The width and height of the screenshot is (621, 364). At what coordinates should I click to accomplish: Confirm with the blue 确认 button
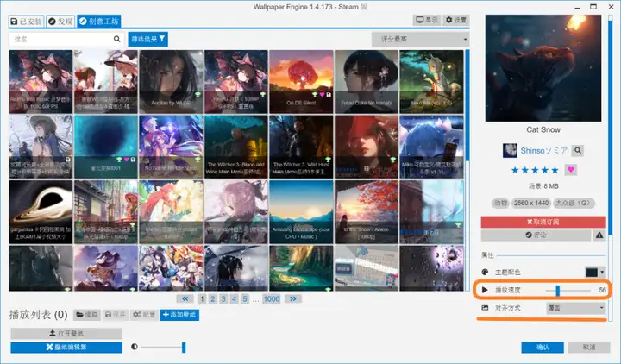543,348
